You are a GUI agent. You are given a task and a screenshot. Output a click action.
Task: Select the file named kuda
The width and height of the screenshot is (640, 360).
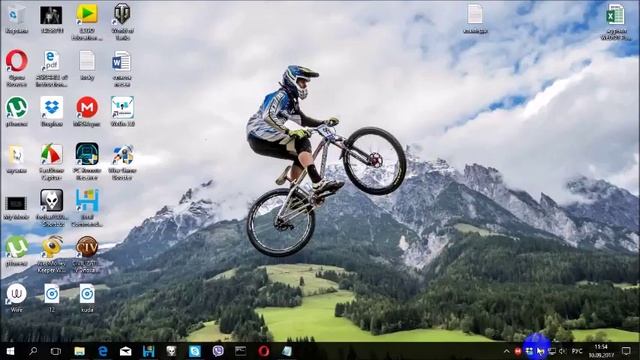(87, 294)
